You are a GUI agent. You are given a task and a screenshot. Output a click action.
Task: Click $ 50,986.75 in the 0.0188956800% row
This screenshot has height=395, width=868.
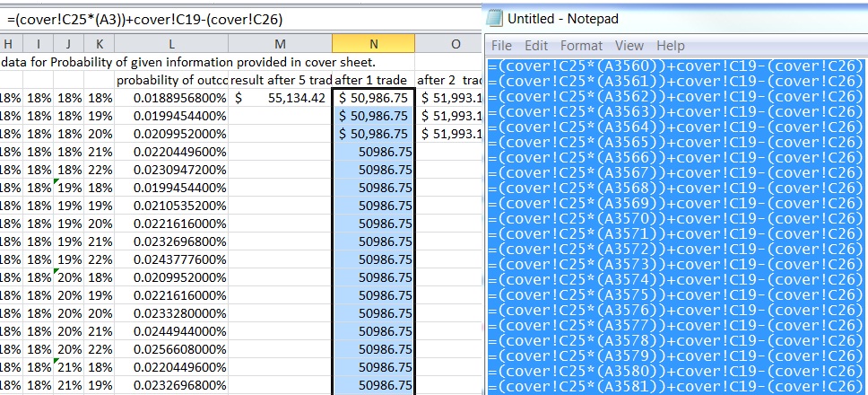tap(374, 98)
